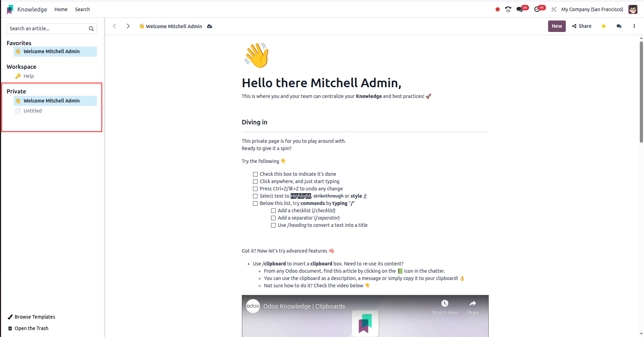Click the Knowledge app title
This screenshot has width=644, height=337.
click(x=32, y=9)
